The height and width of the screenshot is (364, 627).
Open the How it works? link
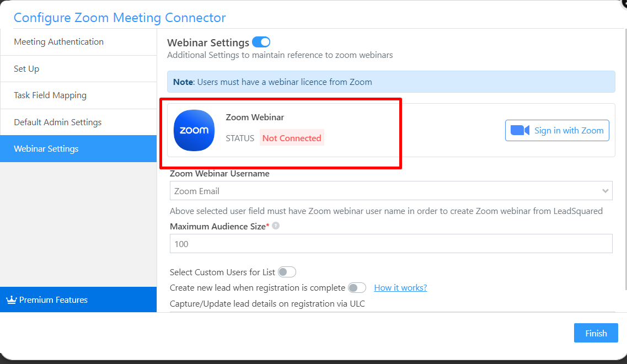[400, 287]
